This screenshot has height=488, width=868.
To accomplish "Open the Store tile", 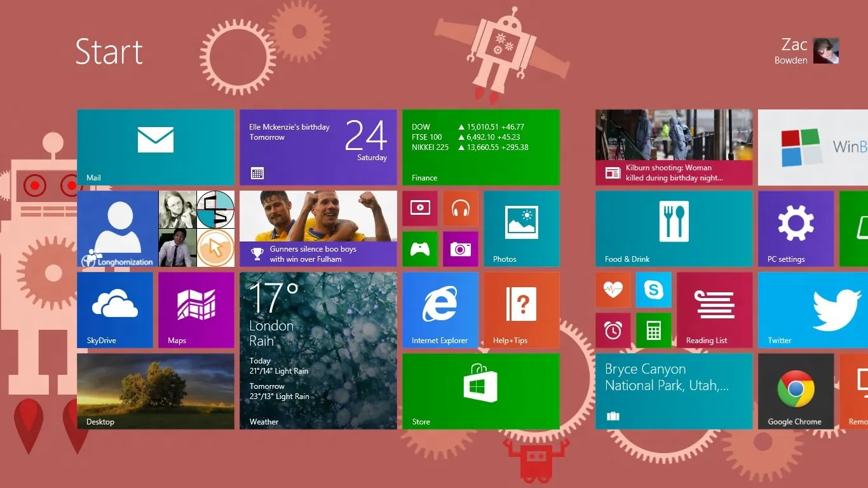I will [481, 391].
